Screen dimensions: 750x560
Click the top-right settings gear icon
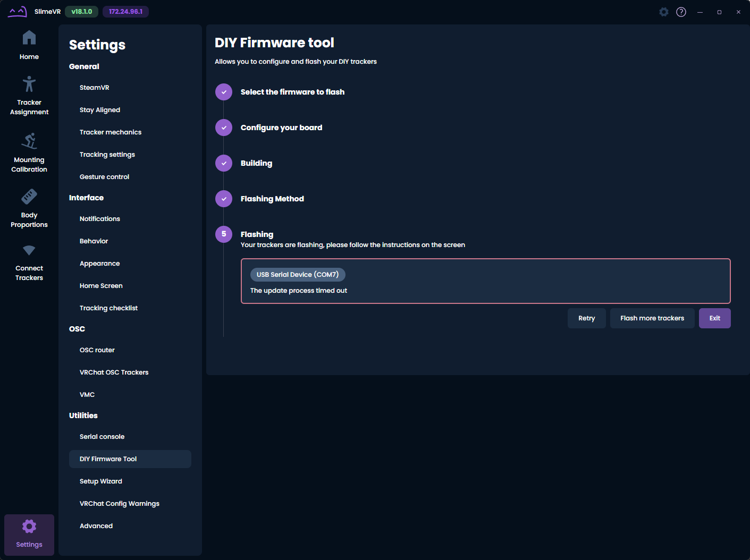coord(663,12)
